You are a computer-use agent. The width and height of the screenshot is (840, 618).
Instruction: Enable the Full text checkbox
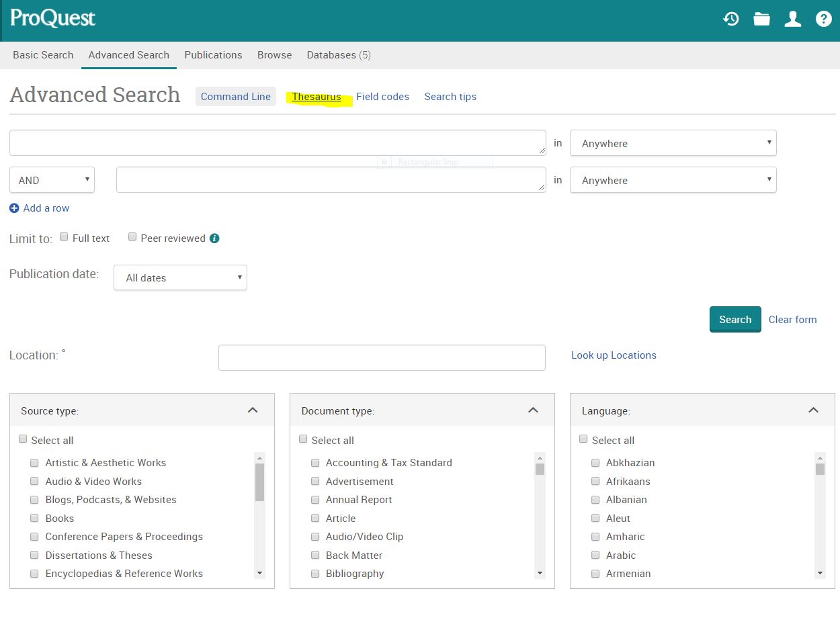64,237
